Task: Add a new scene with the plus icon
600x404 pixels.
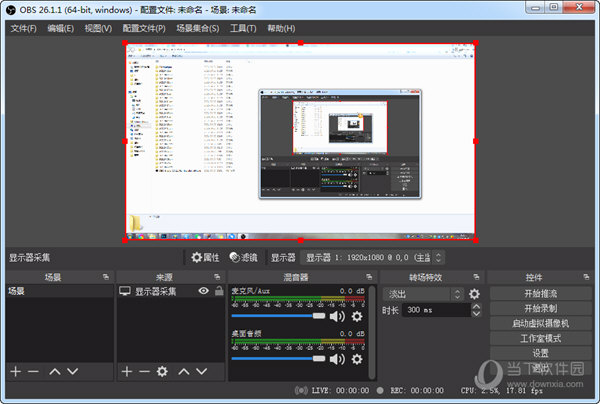Action: [x=15, y=371]
